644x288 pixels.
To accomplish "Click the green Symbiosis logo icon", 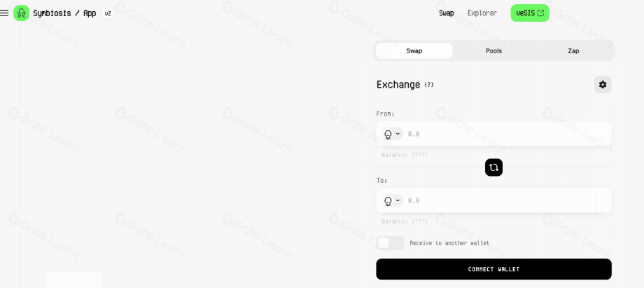I will 21,13.
